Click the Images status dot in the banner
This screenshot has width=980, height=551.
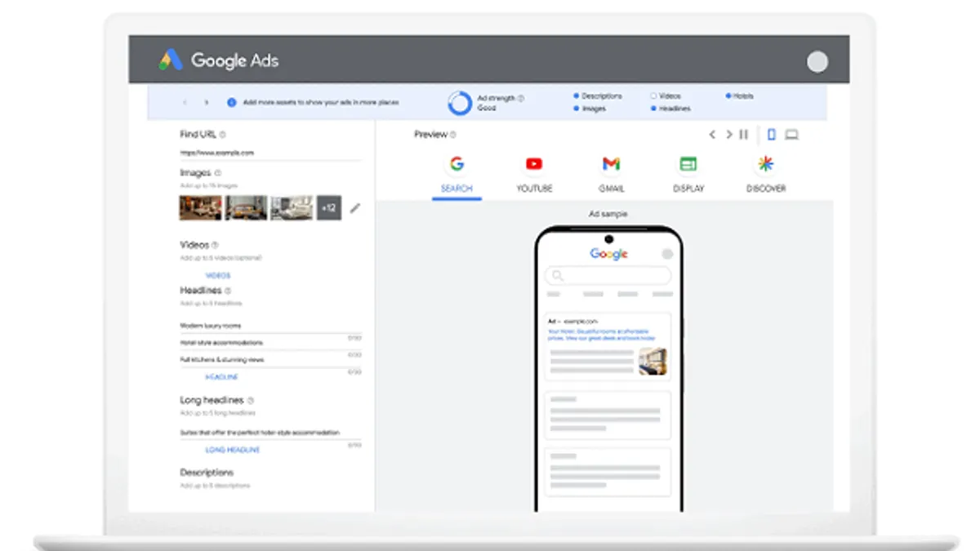point(577,109)
